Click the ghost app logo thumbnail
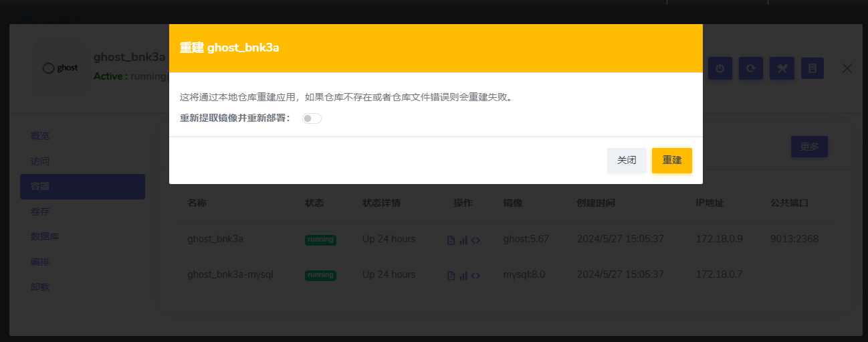Screen dimensions: 868x342 tap(60, 68)
